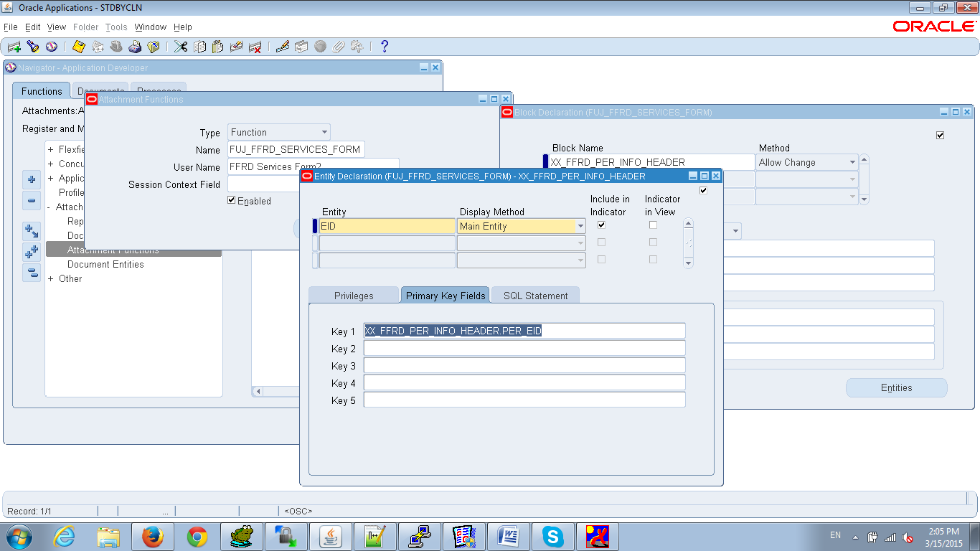Expand the Concurrent tree node

click(x=51, y=164)
